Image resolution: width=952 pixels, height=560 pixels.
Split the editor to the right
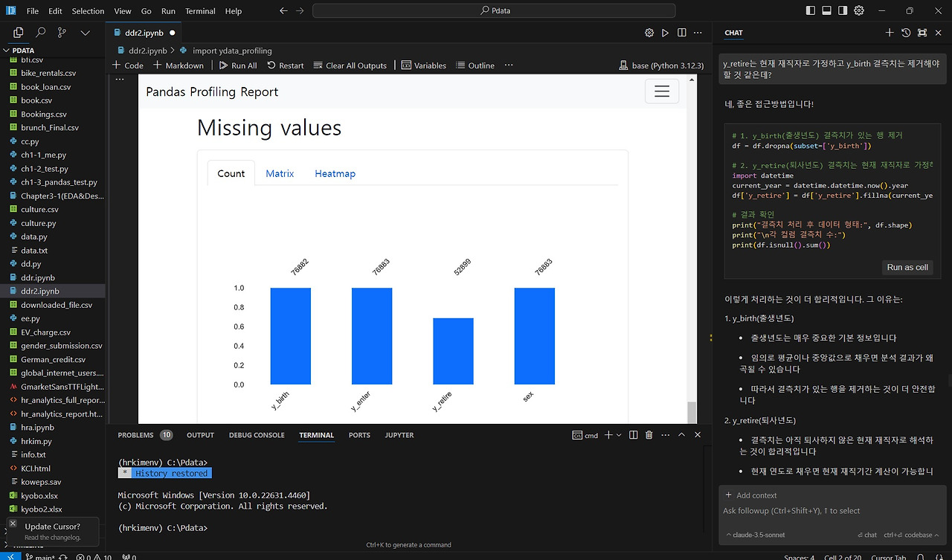tap(681, 33)
